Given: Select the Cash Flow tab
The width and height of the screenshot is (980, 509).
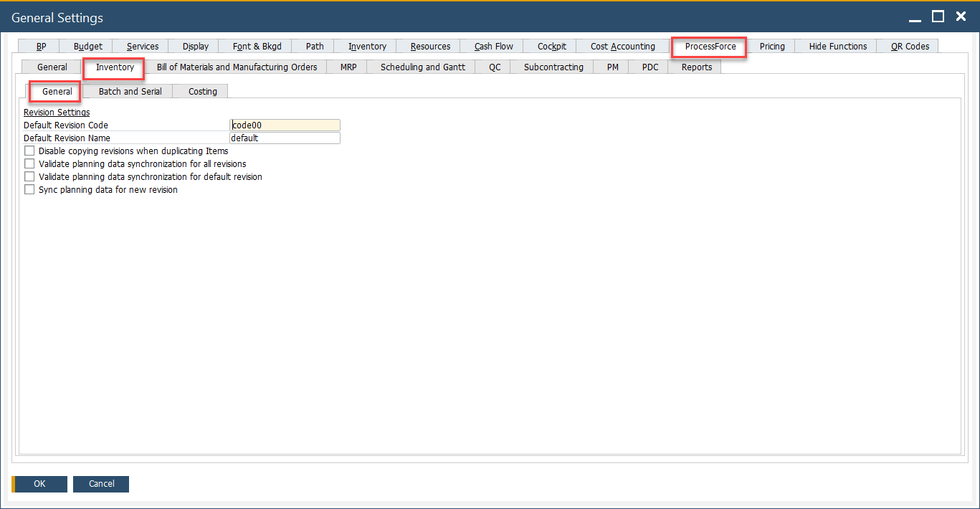Looking at the screenshot, I should [x=493, y=45].
